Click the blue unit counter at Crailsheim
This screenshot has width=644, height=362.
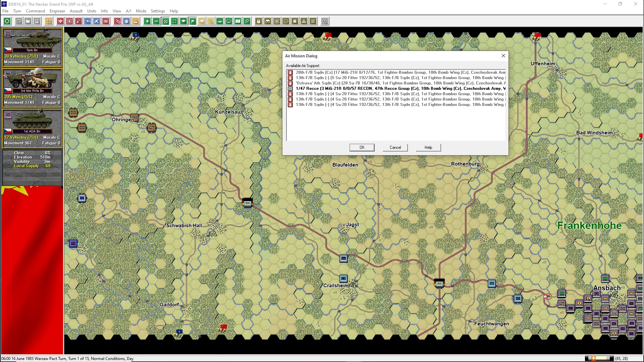tap(343, 279)
